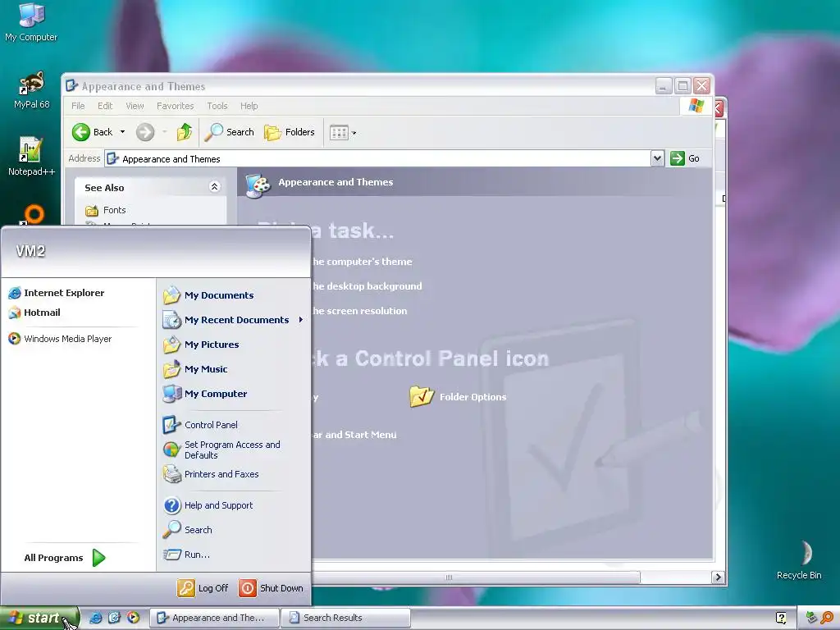Image resolution: width=840 pixels, height=630 pixels.
Task: Click right arrow of horizontal scrollbar
Action: coord(719,577)
